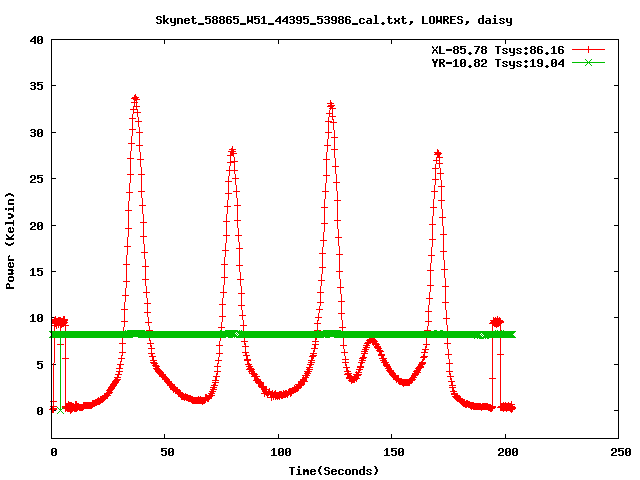Click the x-axis tick label 50
The height and width of the screenshot is (480, 640).
[x=167, y=452]
